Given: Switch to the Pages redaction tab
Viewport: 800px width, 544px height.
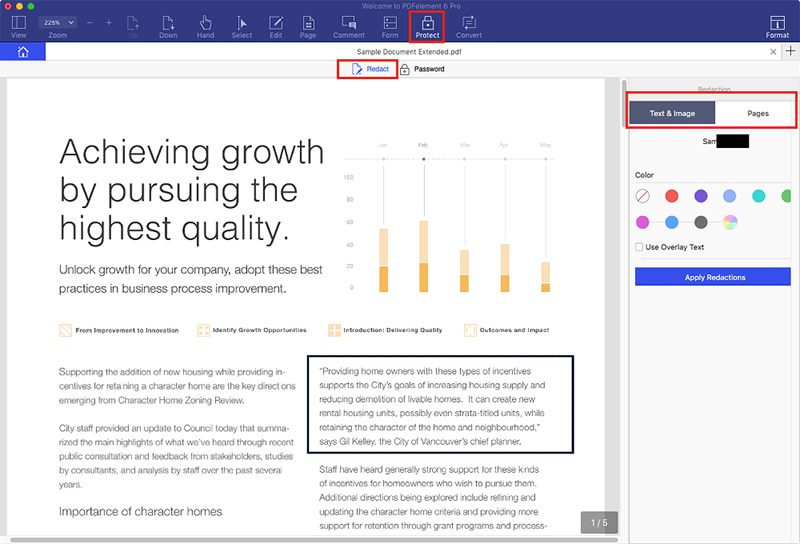Looking at the screenshot, I should click(757, 113).
